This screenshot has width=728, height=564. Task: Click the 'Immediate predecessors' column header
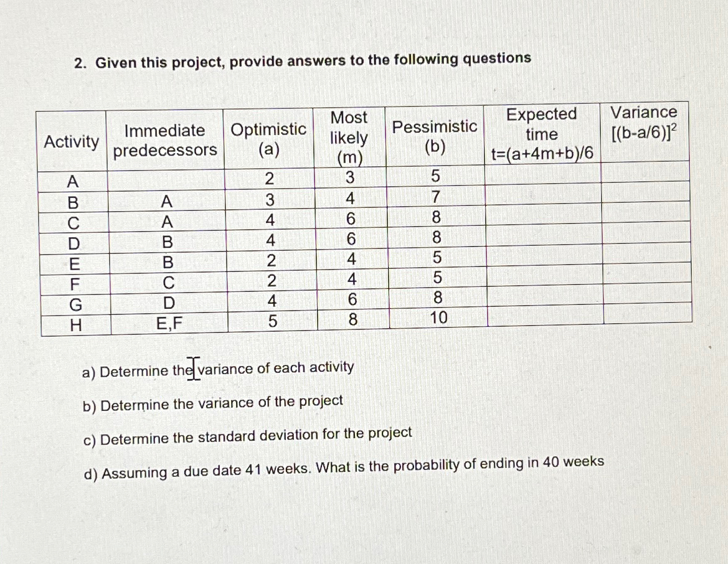(x=165, y=140)
